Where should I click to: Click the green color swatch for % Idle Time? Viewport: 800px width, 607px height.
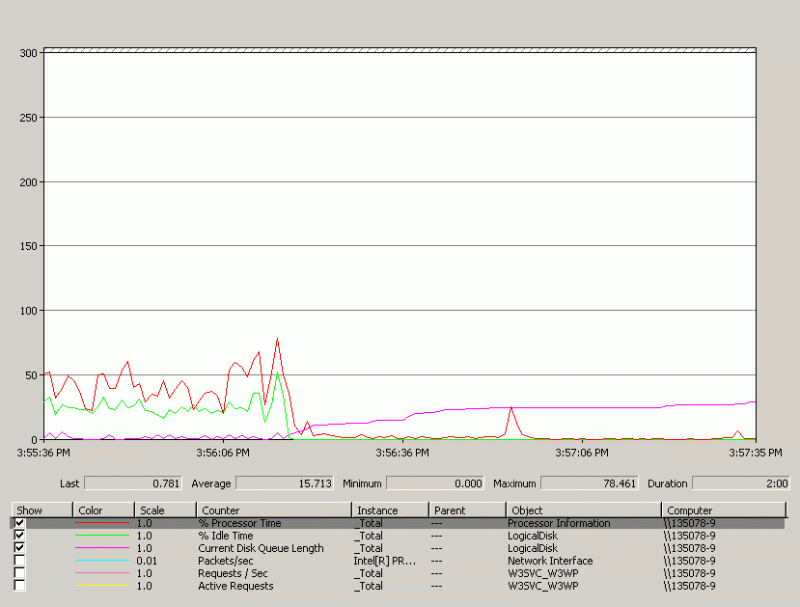100,536
